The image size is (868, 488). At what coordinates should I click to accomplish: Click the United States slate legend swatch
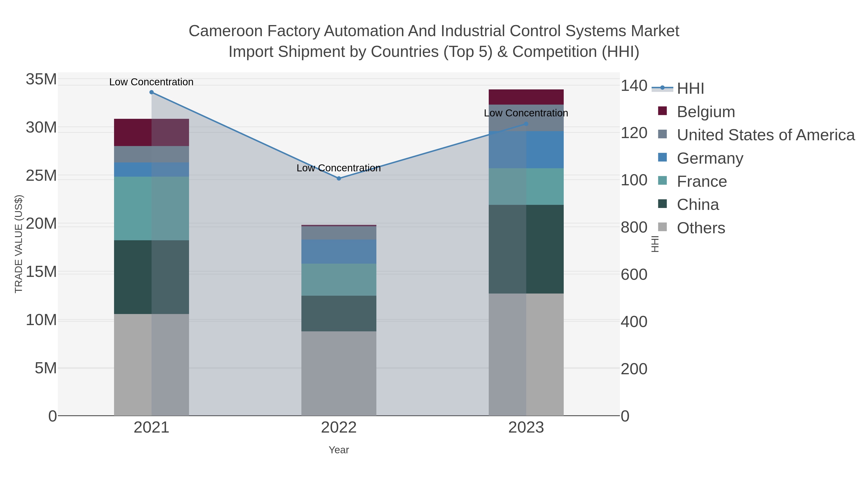[663, 134]
